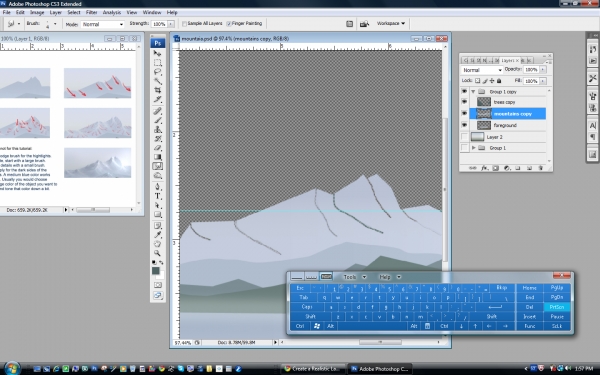The width and height of the screenshot is (600, 375).
Task: Expand the Group 1 folder
Action: 474,148
